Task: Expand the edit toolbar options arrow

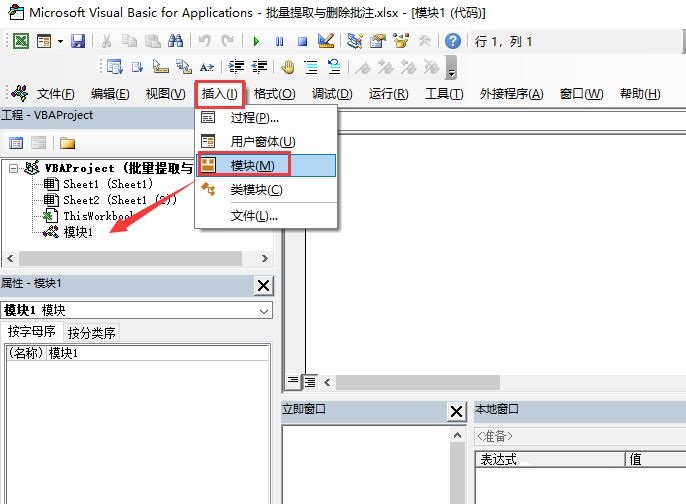Action: tap(451, 68)
